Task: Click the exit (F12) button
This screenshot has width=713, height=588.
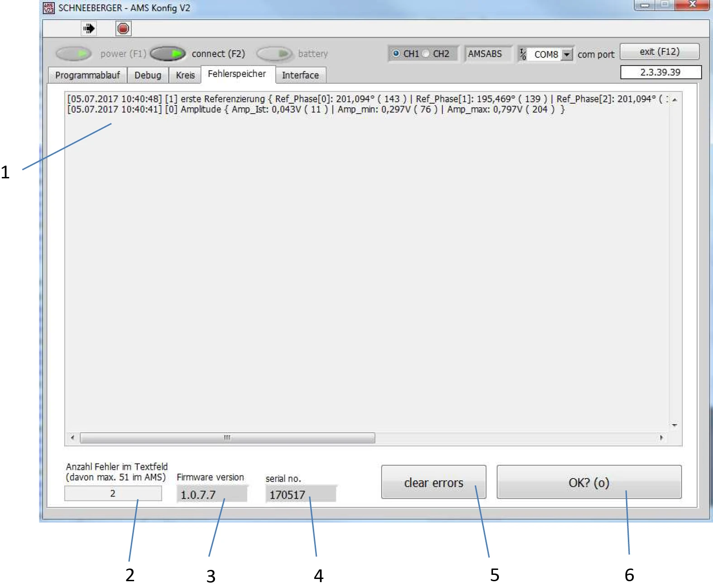Action: point(659,52)
